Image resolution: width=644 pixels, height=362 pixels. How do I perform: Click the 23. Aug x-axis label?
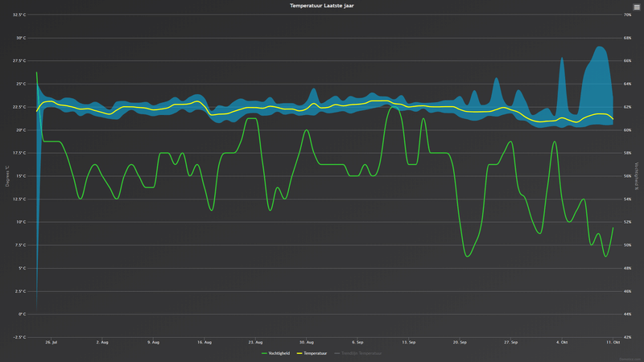(255, 342)
